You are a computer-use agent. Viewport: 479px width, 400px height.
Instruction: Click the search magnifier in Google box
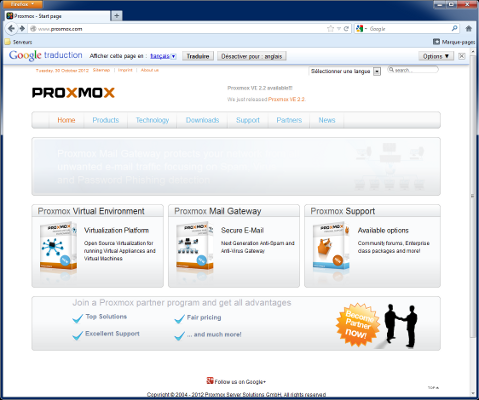click(x=454, y=29)
